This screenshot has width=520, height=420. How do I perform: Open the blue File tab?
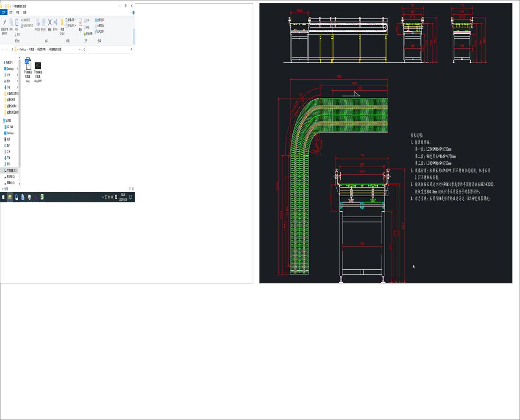(4, 12)
